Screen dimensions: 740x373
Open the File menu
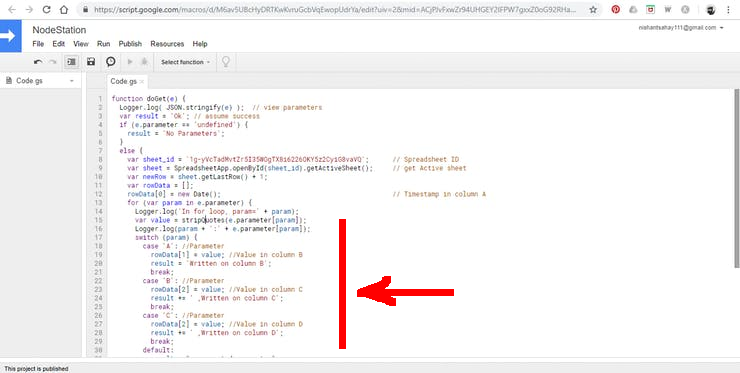coord(38,44)
